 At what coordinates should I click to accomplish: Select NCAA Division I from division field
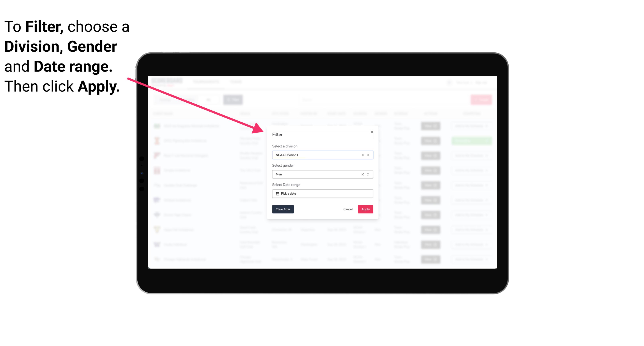coord(322,155)
